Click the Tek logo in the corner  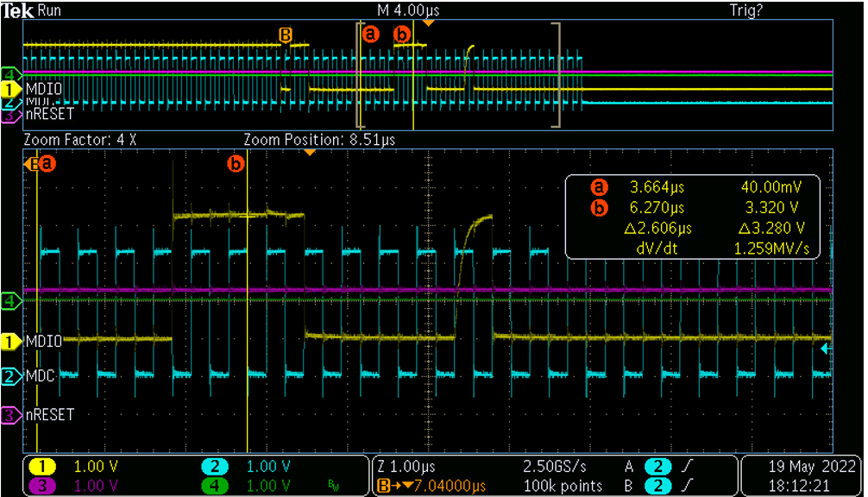point(17,10)
